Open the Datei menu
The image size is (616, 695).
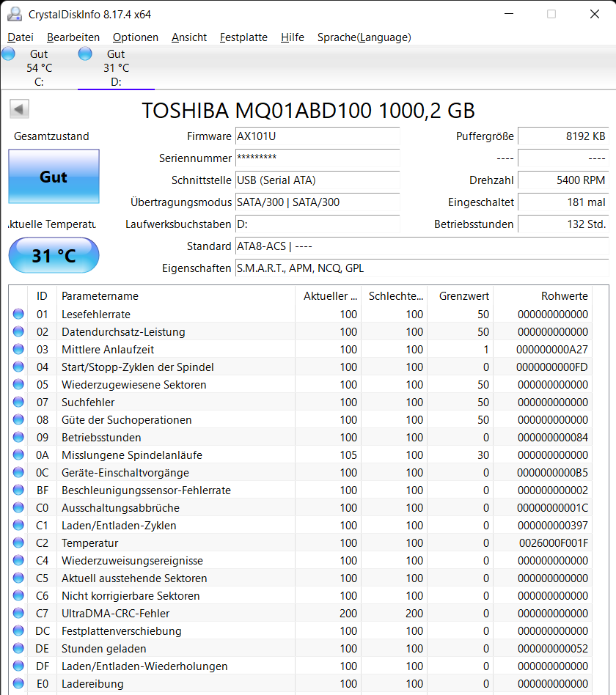tap(20, 37)
